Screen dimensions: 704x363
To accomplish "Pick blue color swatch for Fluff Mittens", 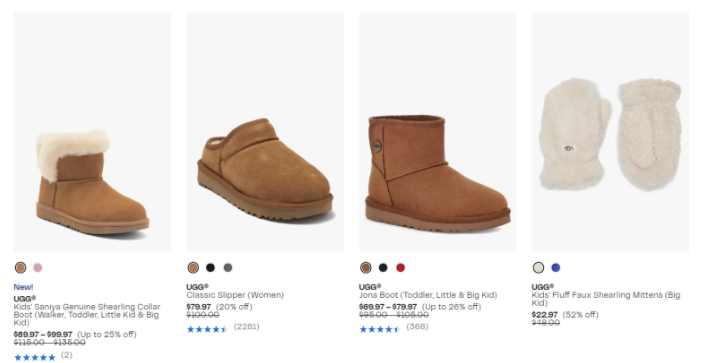I will pyautogui.click(x=556, y=268).
